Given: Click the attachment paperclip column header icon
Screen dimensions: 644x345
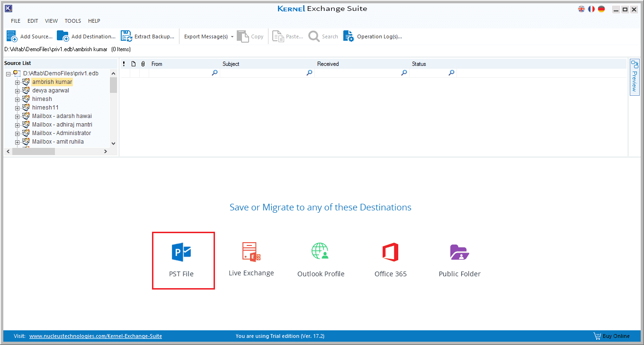Looking at the screenshot, I should click(143, 64).
